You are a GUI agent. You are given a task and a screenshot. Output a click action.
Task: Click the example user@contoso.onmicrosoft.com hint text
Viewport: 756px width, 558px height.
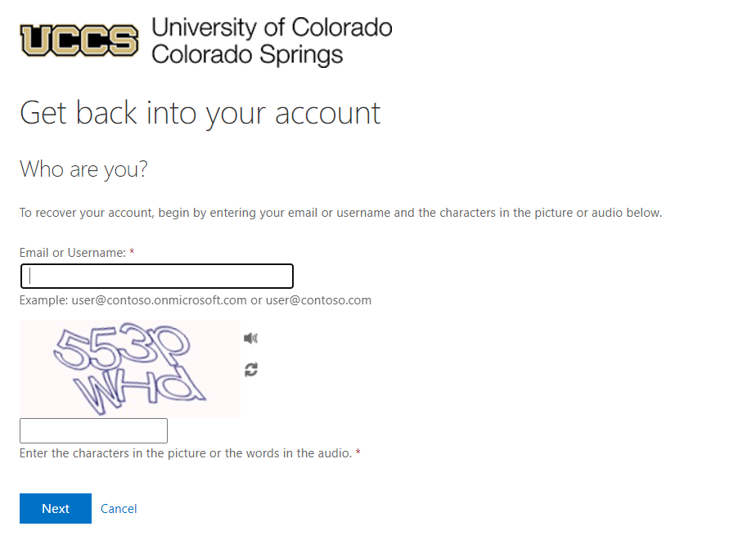pos(196,300)
